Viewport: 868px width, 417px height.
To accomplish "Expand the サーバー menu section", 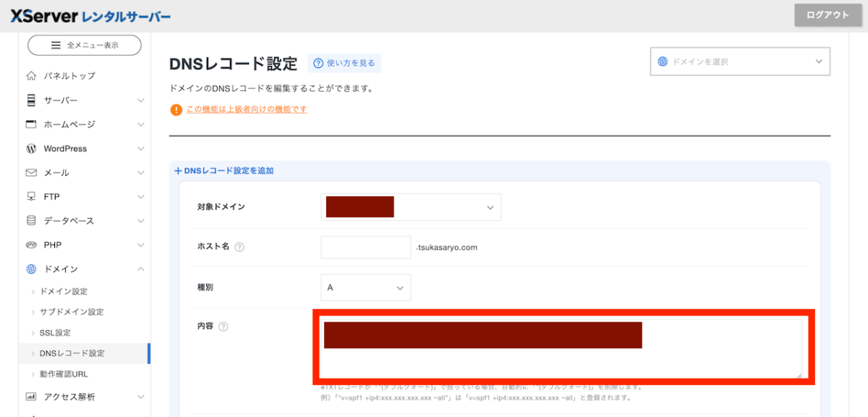I will pos(140,100).
